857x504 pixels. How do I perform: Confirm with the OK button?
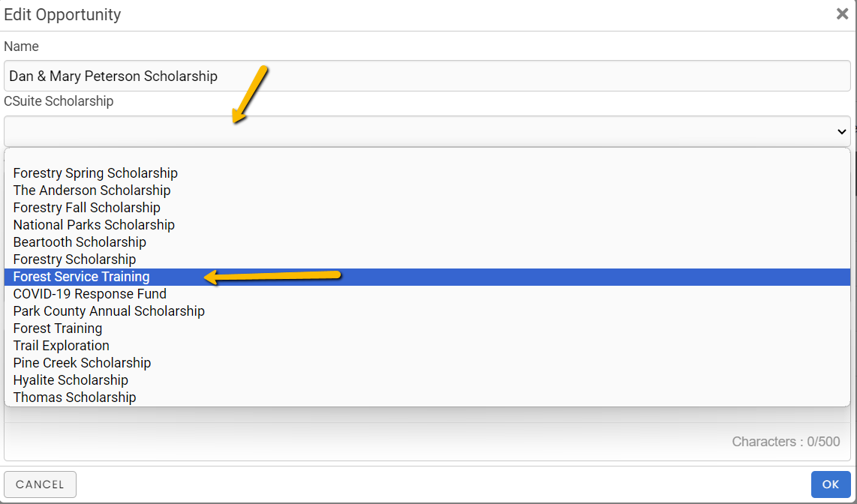[x=830, y=484]
